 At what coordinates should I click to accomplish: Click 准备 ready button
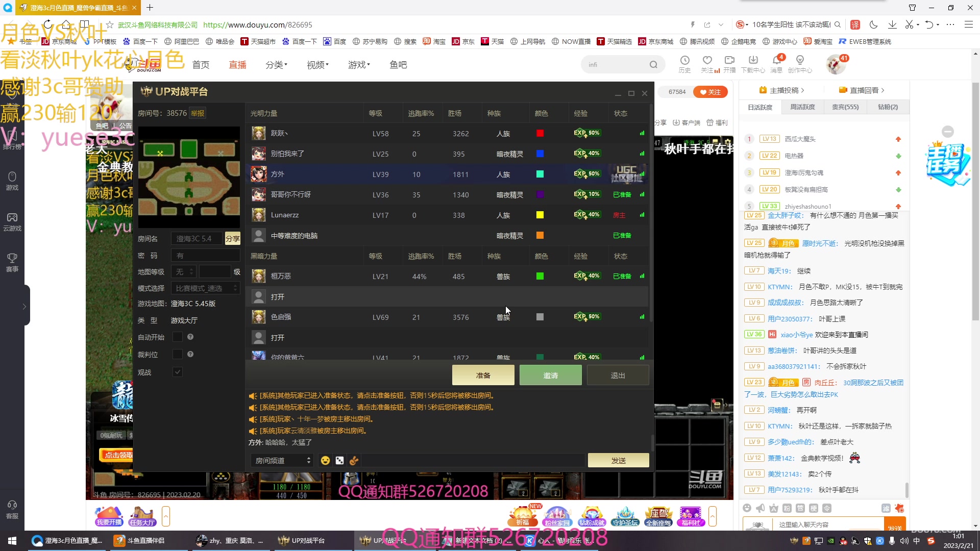click(x=483, y=375)
